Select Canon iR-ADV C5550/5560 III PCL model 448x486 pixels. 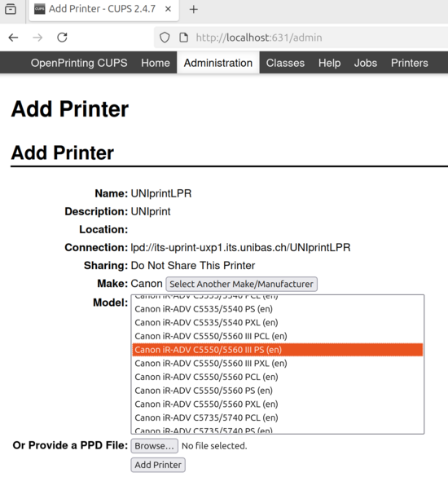(278, 336)
